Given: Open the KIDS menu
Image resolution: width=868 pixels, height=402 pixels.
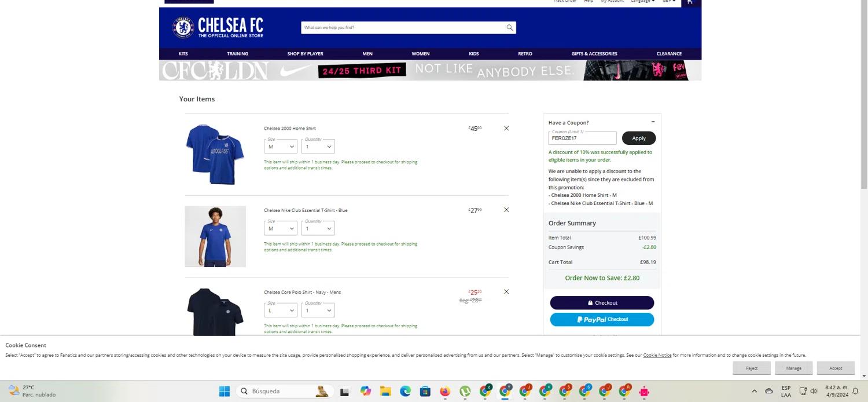Looking at the screenshot, I should tap(474, 53).
